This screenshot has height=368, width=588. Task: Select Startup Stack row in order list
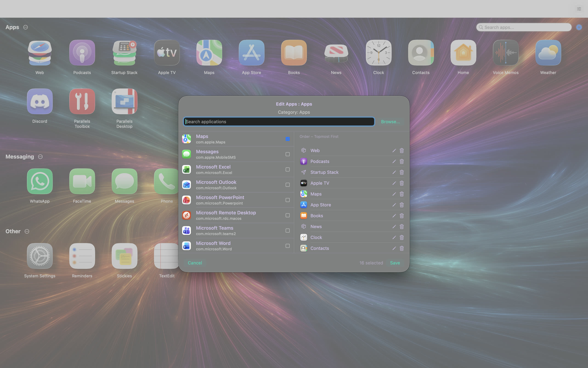(x=352, y=172)
